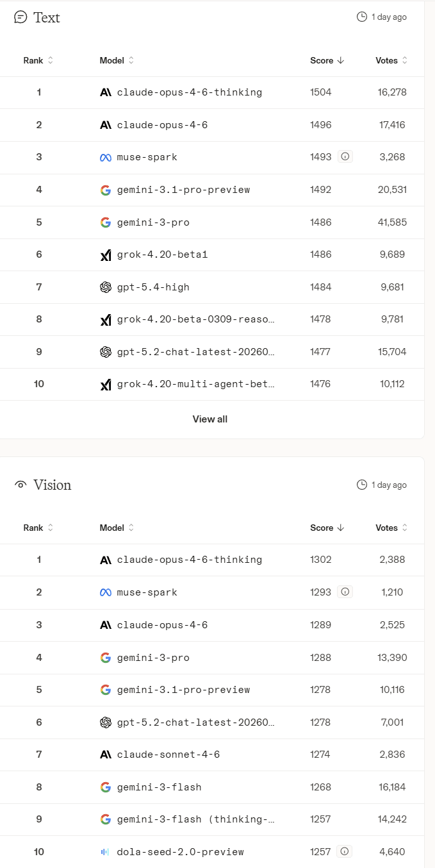
Task: Open claude-opus-4-6-thinking in the Text table
Action: point(189,92)
